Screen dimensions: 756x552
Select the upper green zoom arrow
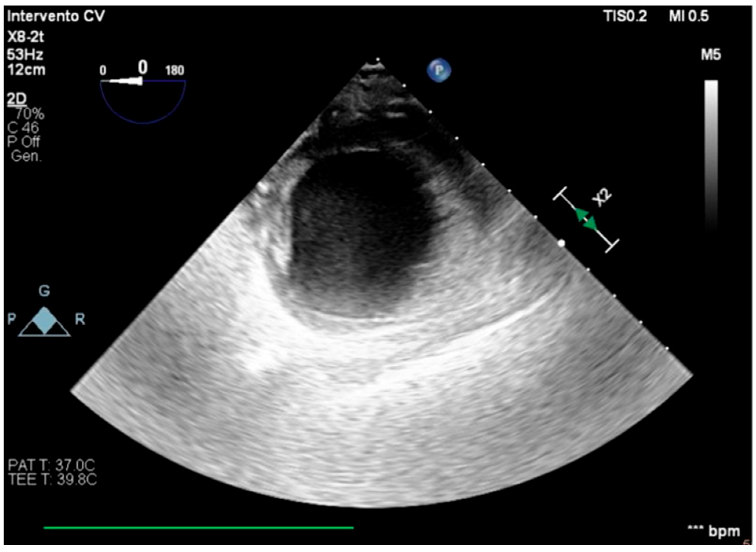click(x=581, y=214)
